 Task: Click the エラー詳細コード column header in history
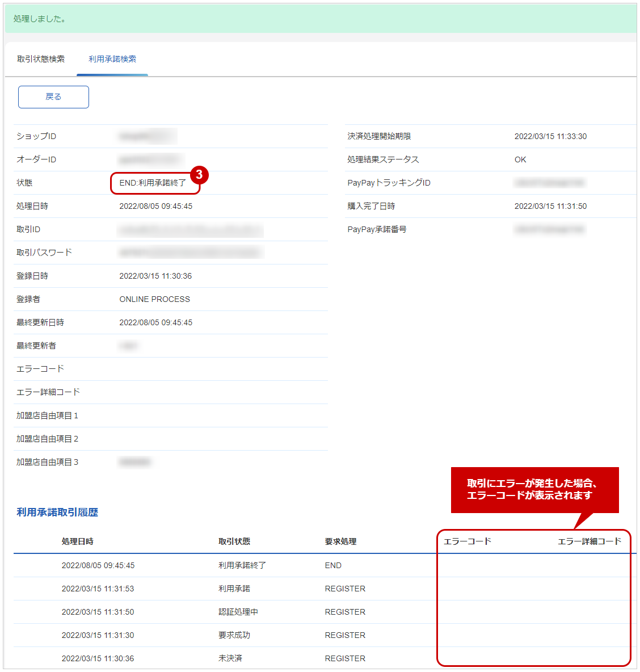click(590, 541)
